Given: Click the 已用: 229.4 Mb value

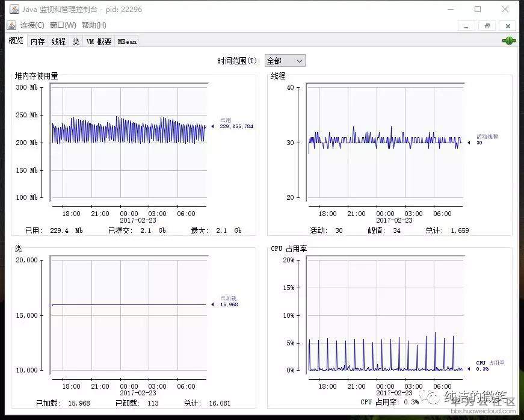Looking at the screenshot, I should 54,230.
